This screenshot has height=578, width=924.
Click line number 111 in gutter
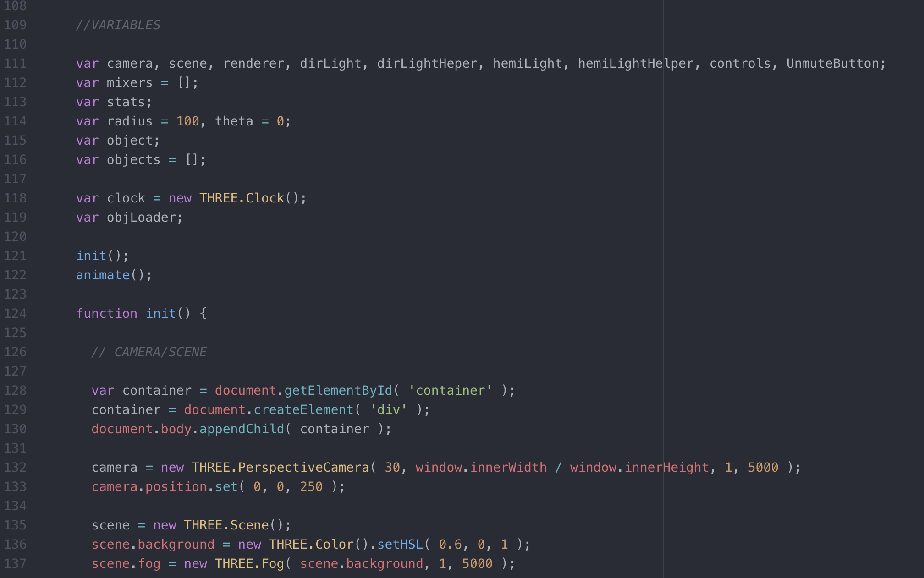pos(15,64)
